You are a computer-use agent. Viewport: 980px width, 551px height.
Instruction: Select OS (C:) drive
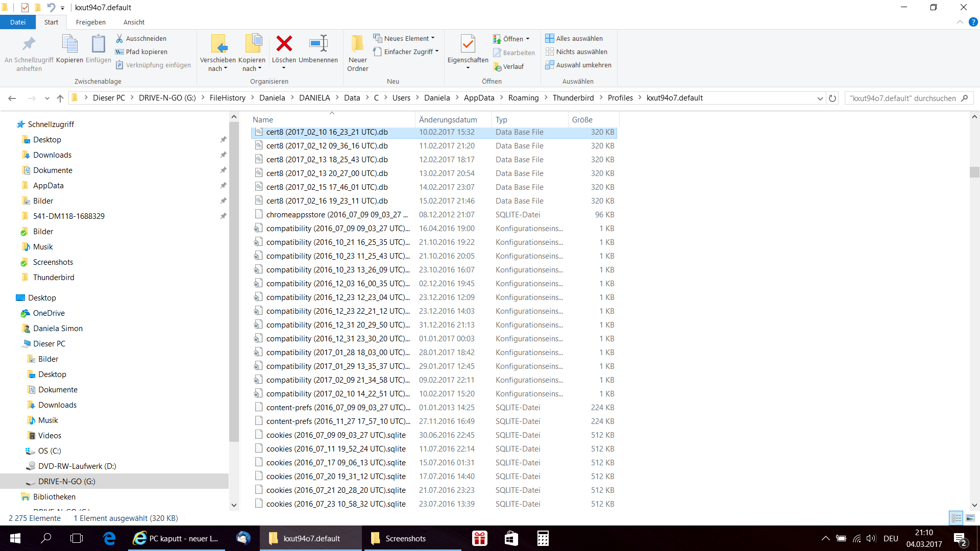pyautogui.click(x=50, y=451)
